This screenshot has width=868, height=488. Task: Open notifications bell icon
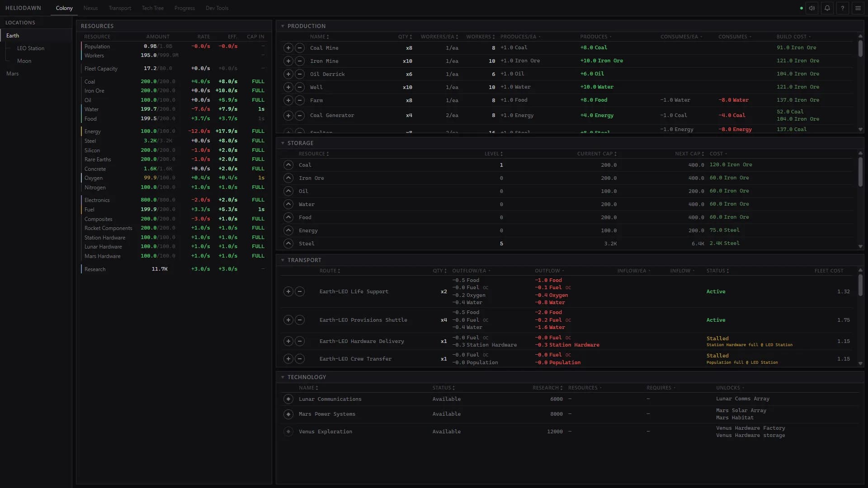pyautogui.click(x=827, y=8)
